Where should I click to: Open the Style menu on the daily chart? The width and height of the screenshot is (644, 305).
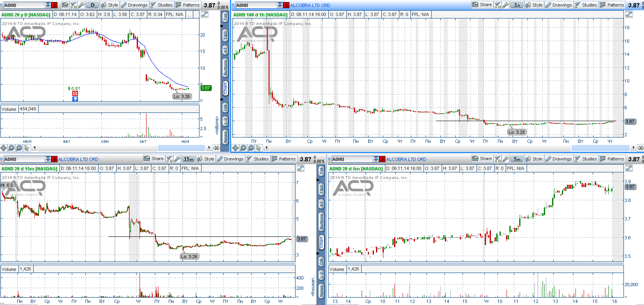click(x=110, y=5)
